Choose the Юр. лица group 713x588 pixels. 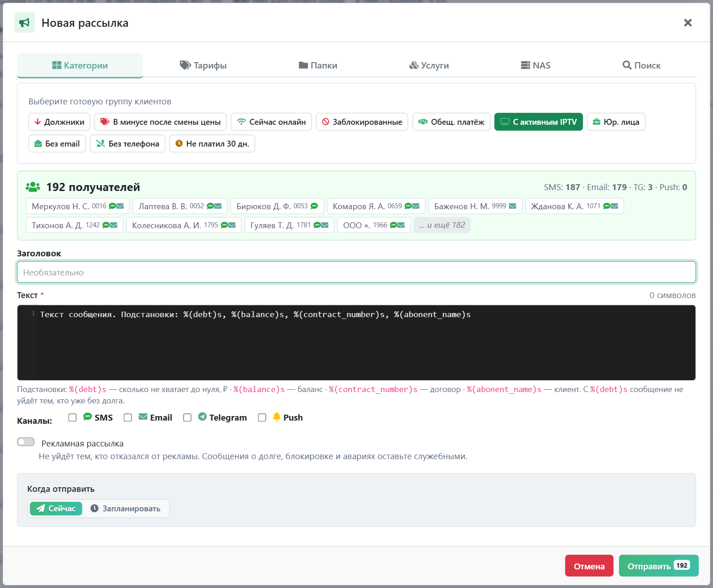(x=616, y=122)
